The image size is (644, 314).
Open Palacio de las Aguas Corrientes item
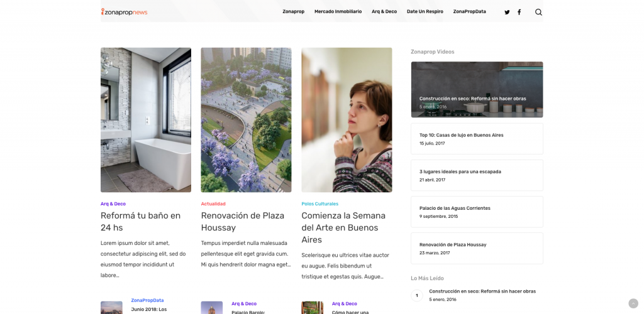pyautogui.click(x=477, y=212)
